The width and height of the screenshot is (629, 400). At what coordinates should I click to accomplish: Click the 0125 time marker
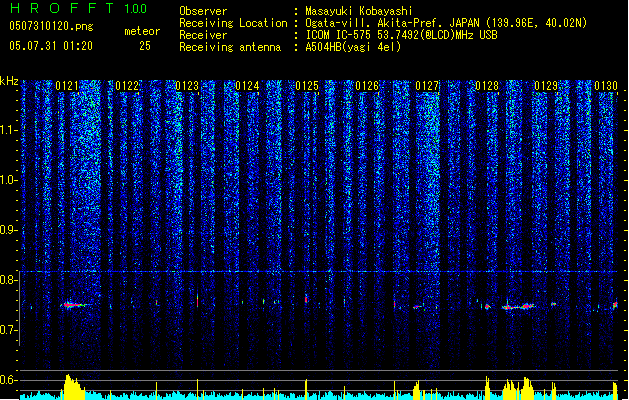click(x=307, y=86)
